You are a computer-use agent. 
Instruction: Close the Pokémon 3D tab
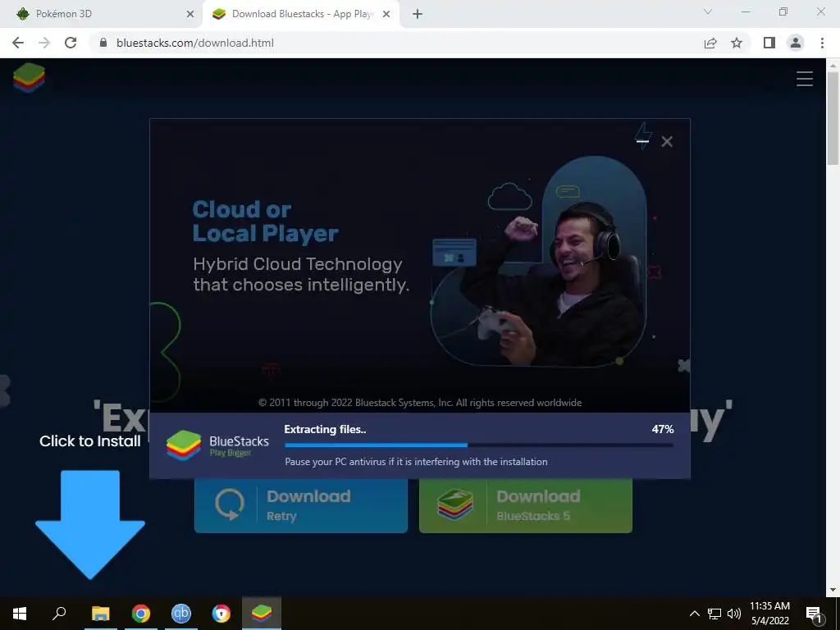coord(190,15)
